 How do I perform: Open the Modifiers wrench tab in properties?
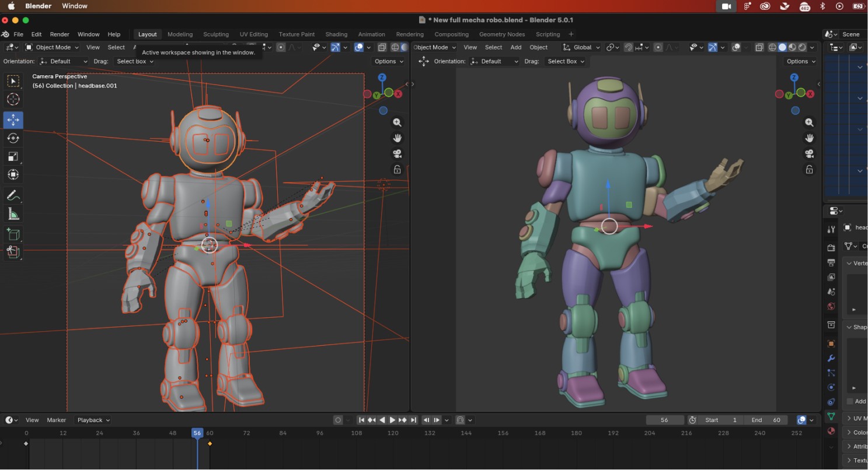coord(831,358)
